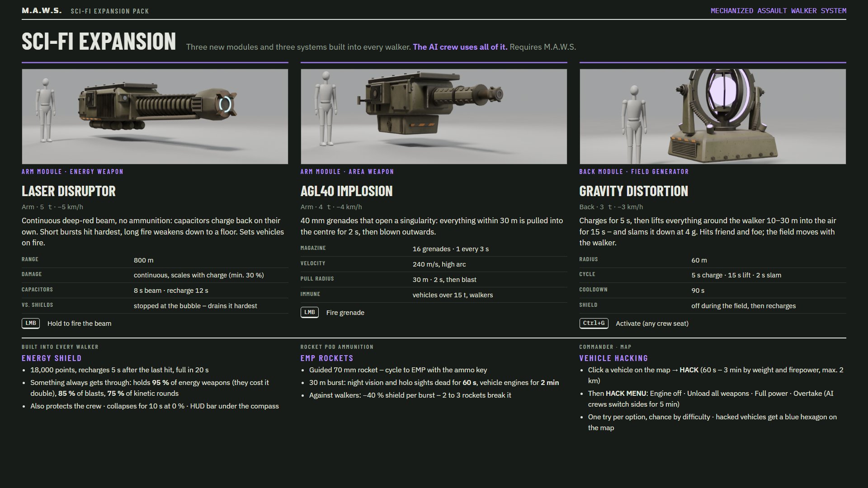Click the SCI-FI EXPANSION PACK label
This screenshot has height=488, width=868.
[110, 11]
